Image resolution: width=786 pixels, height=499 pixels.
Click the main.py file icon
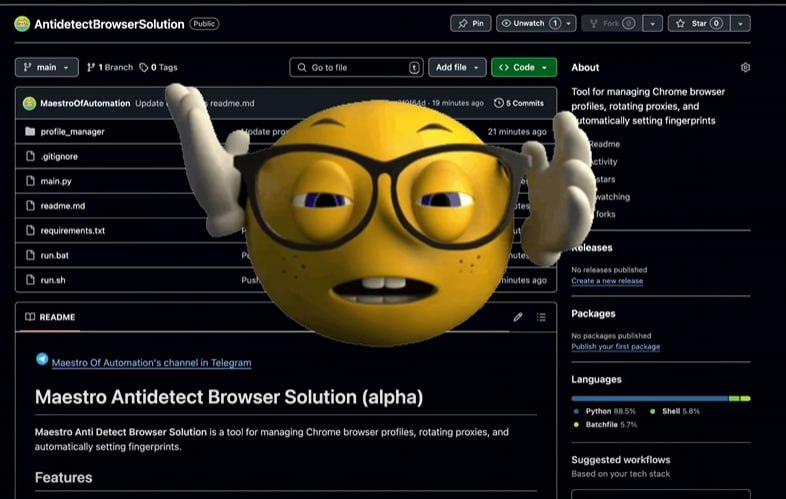(30, 181)
